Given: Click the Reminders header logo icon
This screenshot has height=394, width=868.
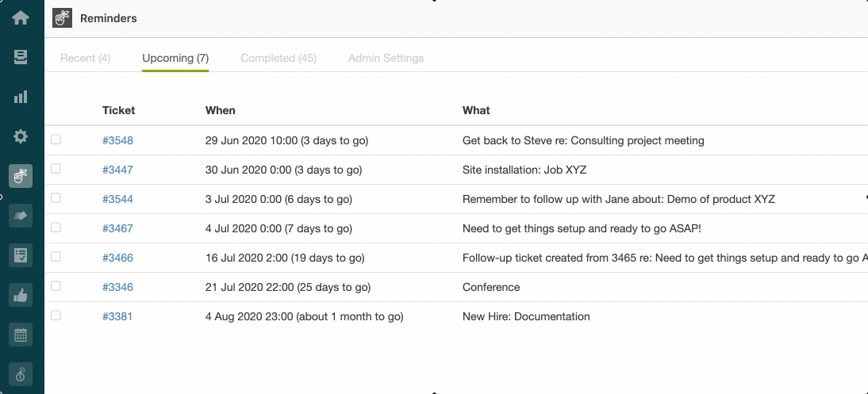Looking at the screenshot, I should pos(62,17).
